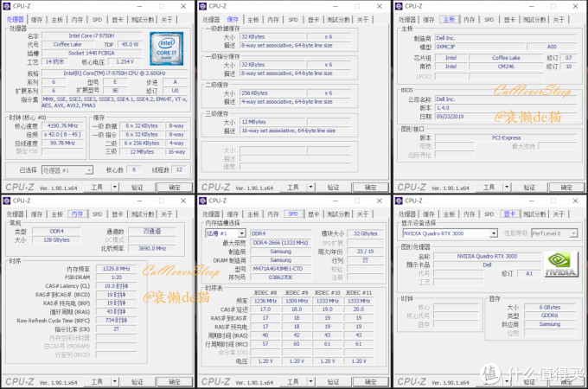Click the 3690.0 MHz northbridge frequency value
The width and height of the screenshot is (588, 389).
152,248
